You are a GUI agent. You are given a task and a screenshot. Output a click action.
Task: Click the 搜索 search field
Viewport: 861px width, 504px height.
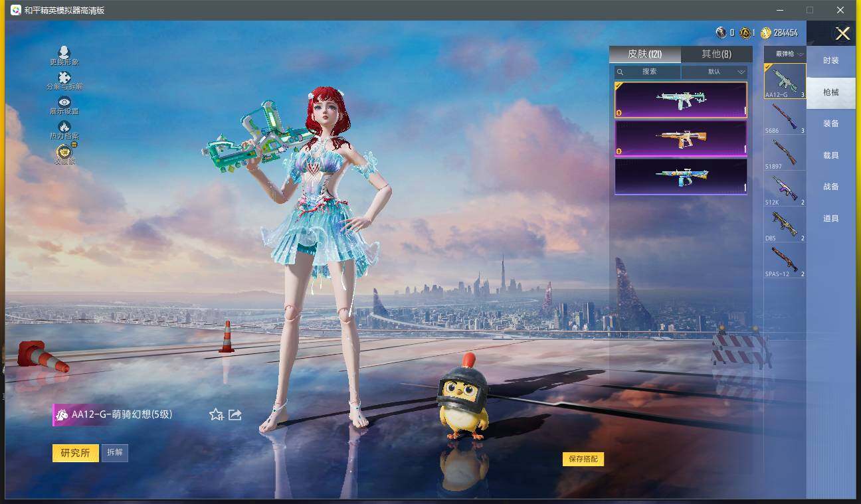pos(648,72)
